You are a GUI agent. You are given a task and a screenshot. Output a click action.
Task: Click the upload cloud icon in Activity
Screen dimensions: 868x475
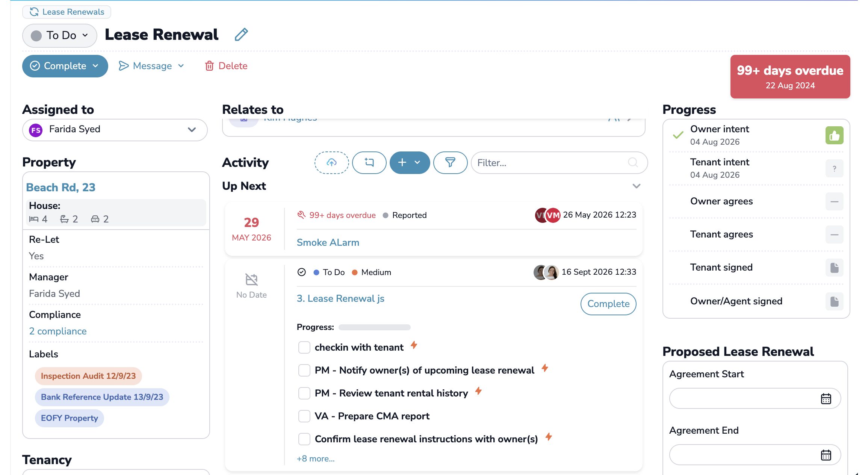click(331, 162)
